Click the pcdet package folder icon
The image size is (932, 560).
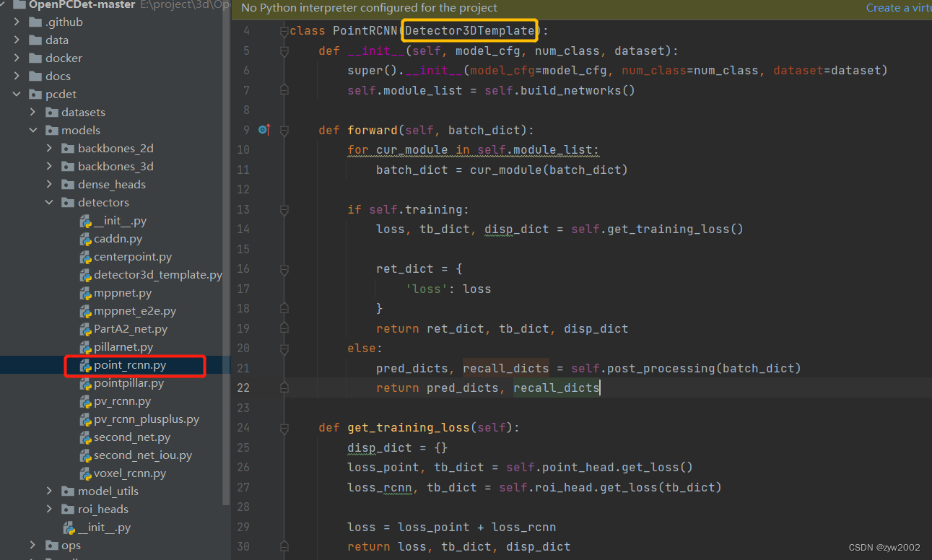(35, 94)
